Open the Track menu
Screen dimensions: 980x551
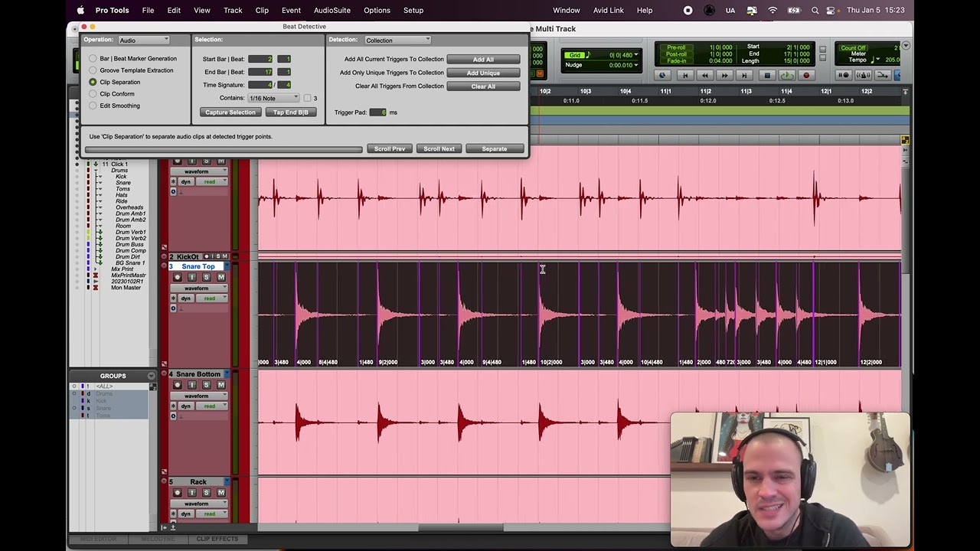(x=233, y=10)
